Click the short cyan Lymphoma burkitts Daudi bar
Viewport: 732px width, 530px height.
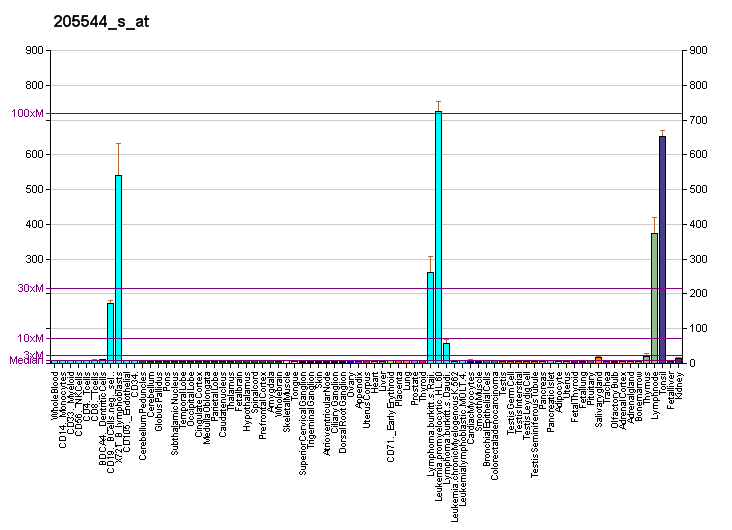446,353
